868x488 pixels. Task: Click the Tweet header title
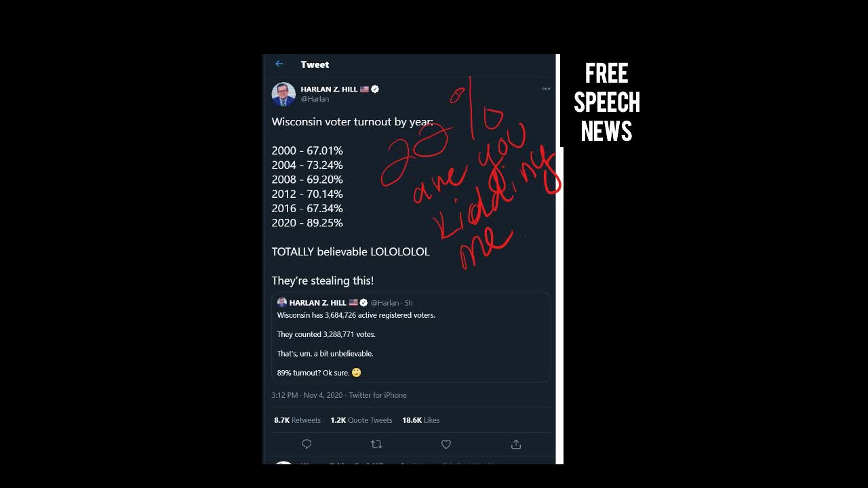point(315,64)
